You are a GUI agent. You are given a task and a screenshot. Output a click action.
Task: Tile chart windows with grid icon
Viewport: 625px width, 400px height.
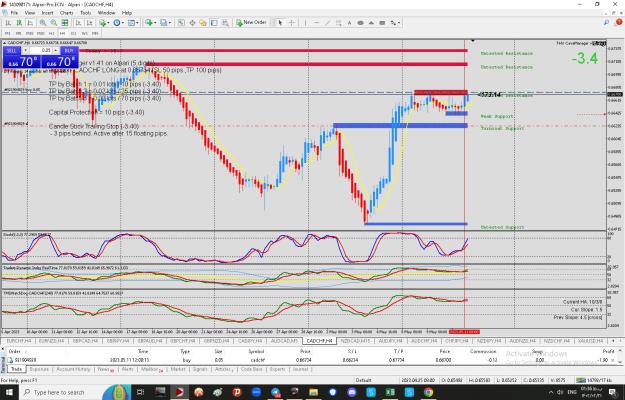point(65,23)
